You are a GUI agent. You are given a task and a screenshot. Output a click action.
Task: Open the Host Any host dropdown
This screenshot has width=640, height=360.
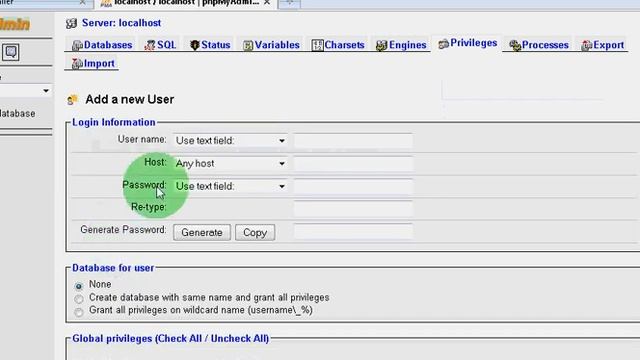(x=231, y=164)
